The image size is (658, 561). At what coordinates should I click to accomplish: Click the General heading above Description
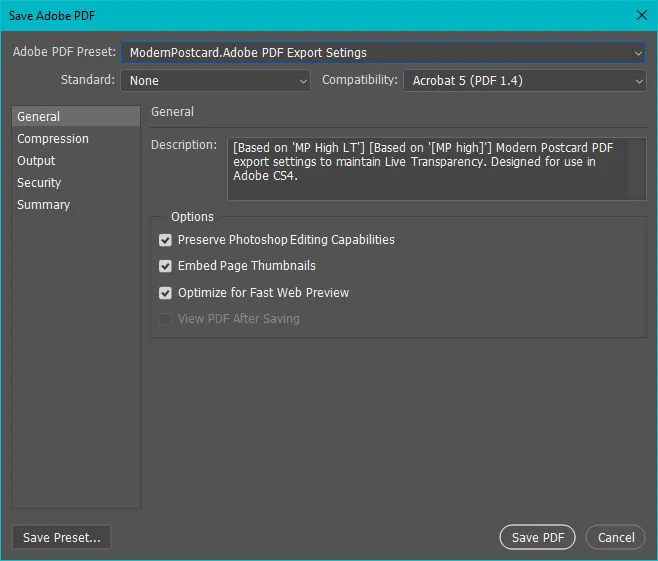coord(172,112)
